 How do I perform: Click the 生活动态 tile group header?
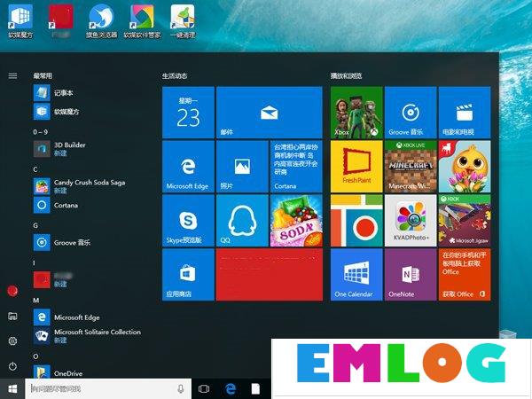tap(175, 75)
